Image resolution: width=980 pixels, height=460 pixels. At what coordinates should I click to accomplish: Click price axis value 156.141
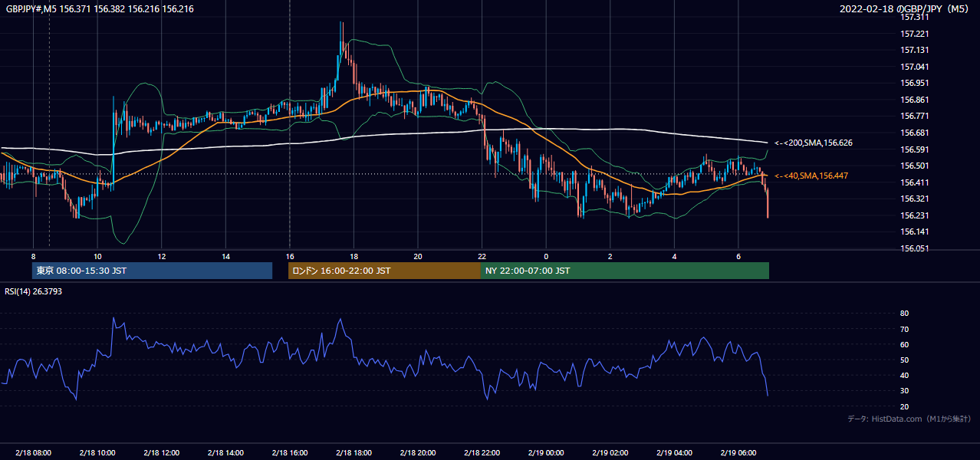point(915,232)
